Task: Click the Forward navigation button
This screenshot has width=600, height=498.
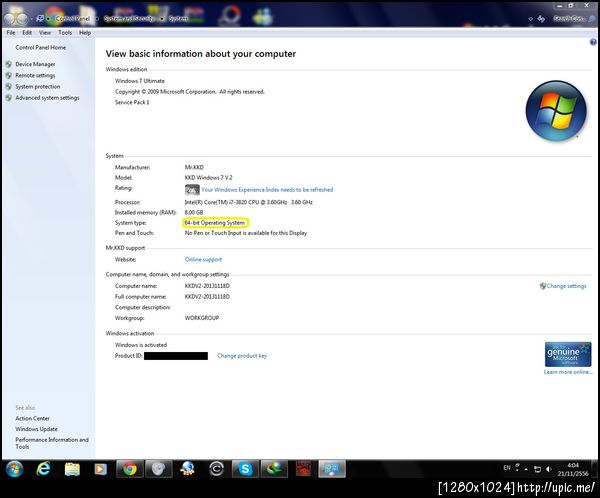Action: click(22, 18)
